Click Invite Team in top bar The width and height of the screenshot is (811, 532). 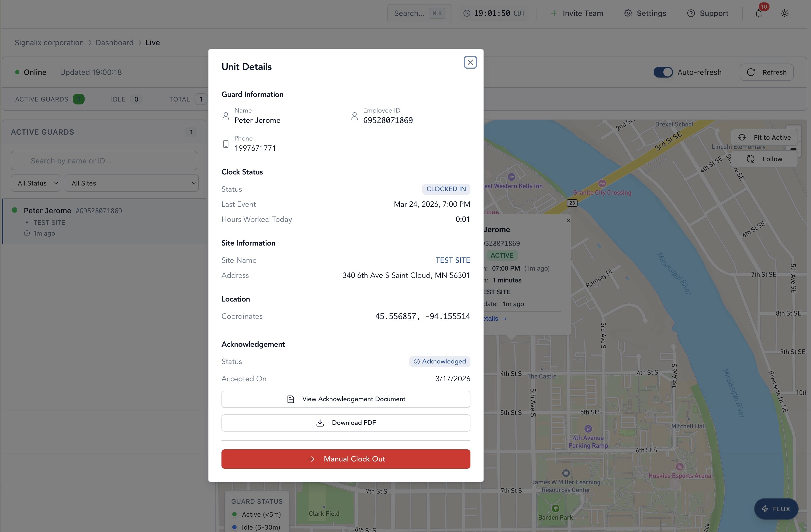577,13
